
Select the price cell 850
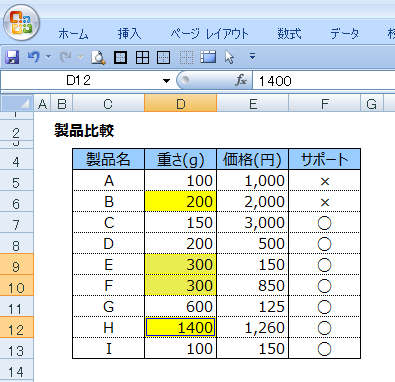(253, 285)
